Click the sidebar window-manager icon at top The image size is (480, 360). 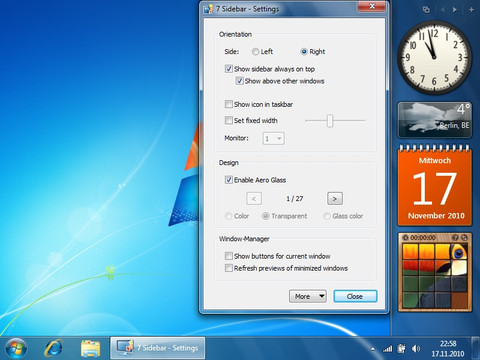(426, 10)
